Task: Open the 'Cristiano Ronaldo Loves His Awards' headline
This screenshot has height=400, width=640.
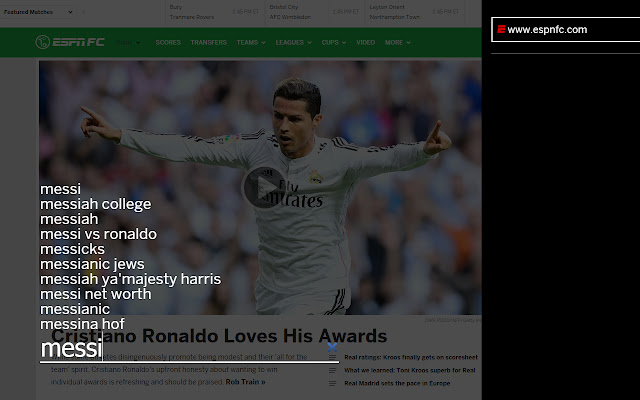Action: pos(219,336)
